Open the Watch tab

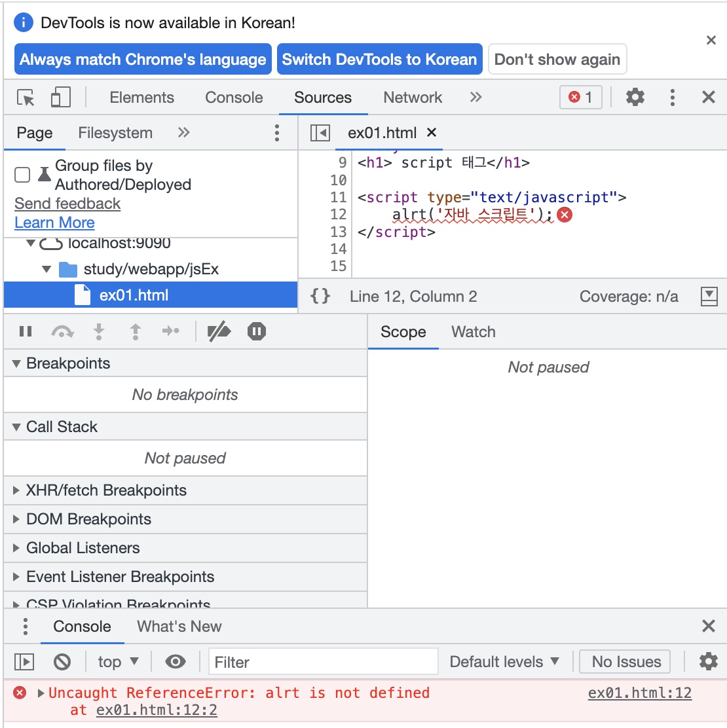474,332
